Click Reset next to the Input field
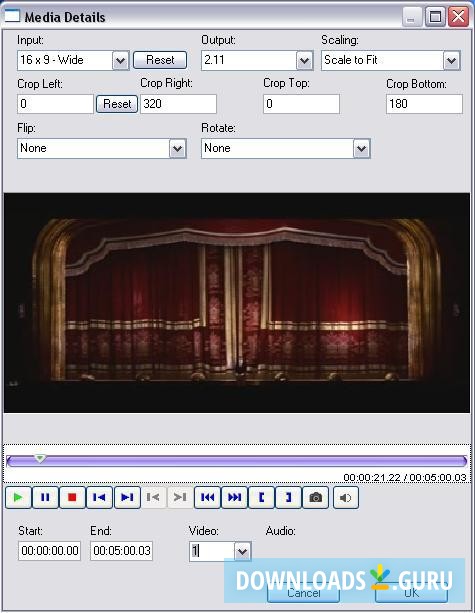Viewport: 475px width, 613px height. (160, 60)
